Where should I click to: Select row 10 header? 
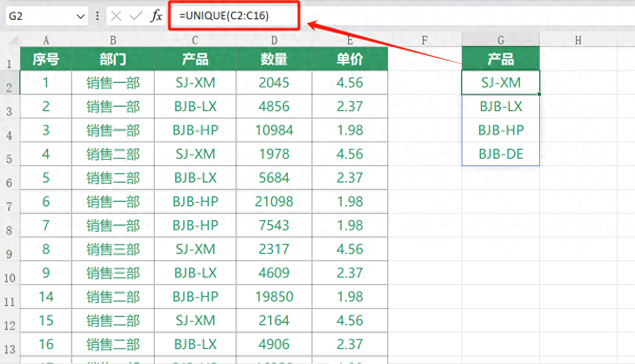[9, 273]
